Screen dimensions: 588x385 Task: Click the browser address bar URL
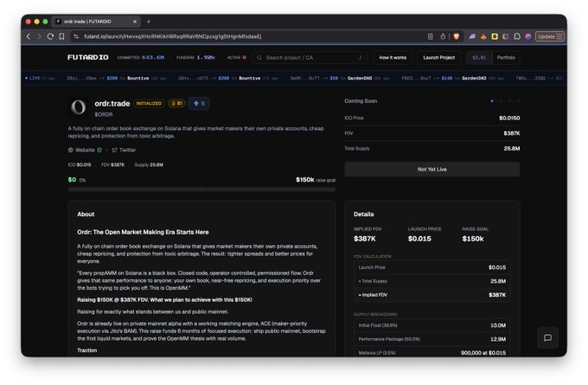(x=172, y=36)
